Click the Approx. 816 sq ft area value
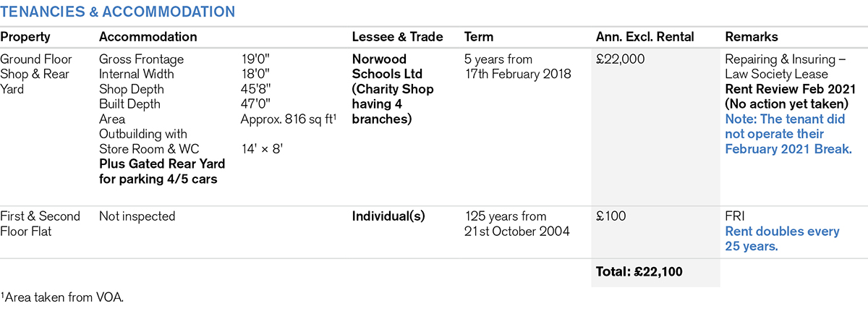868x322 pixels. pyautogui.click(x=286, y=119)
